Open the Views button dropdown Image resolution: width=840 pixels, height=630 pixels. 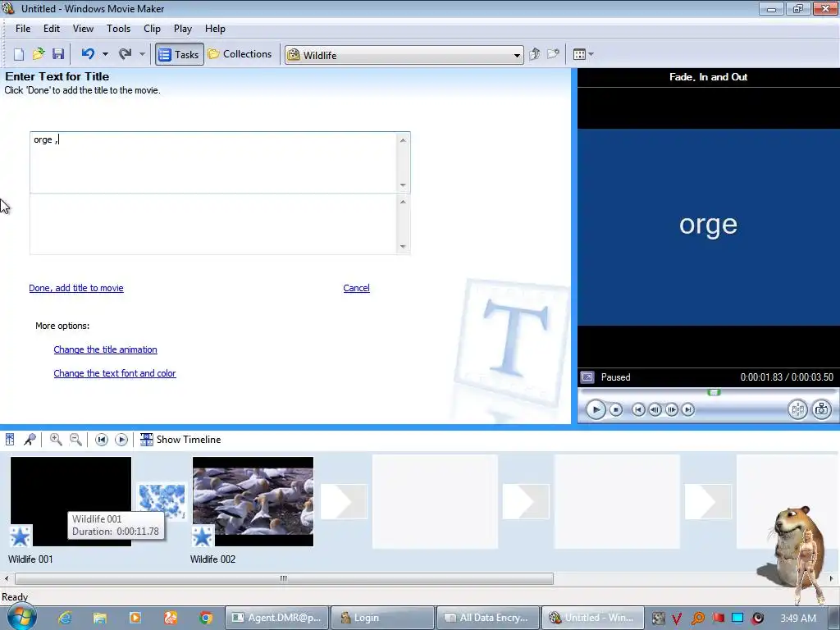click(x=583, y=54)
